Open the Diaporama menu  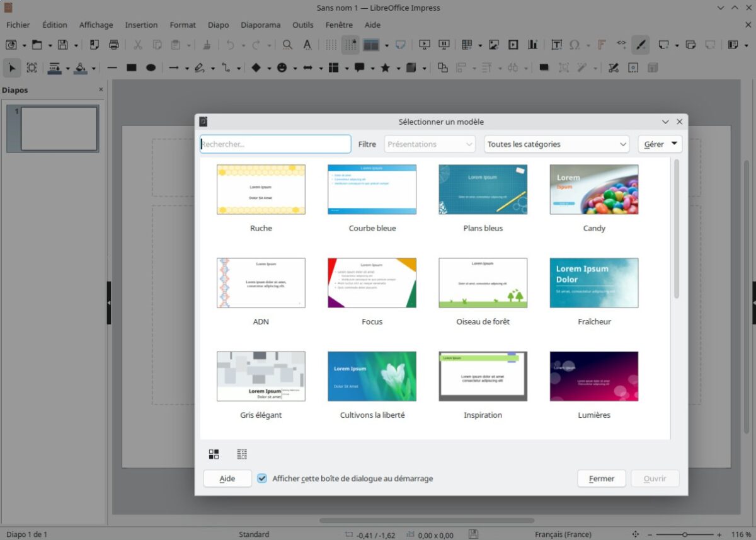click(x=261, y=25)
